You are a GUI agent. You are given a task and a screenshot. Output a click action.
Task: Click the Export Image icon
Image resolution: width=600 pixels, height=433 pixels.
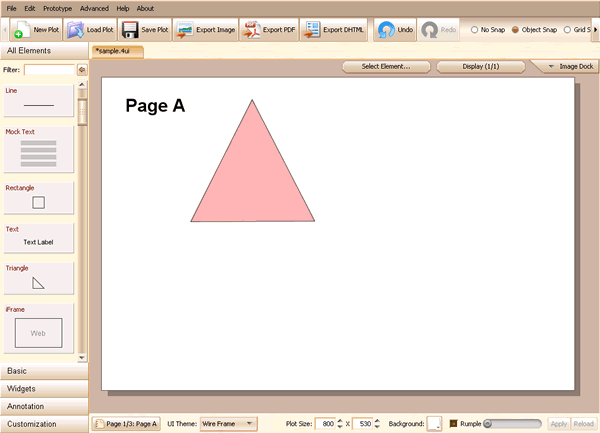(184, 30)
